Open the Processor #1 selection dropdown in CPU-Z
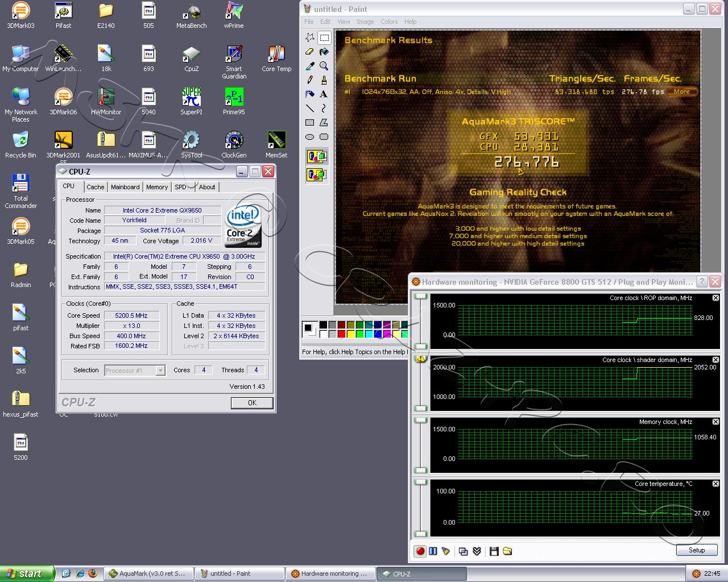This screenshot has height=582, width=728. click(x=160, y=371)
